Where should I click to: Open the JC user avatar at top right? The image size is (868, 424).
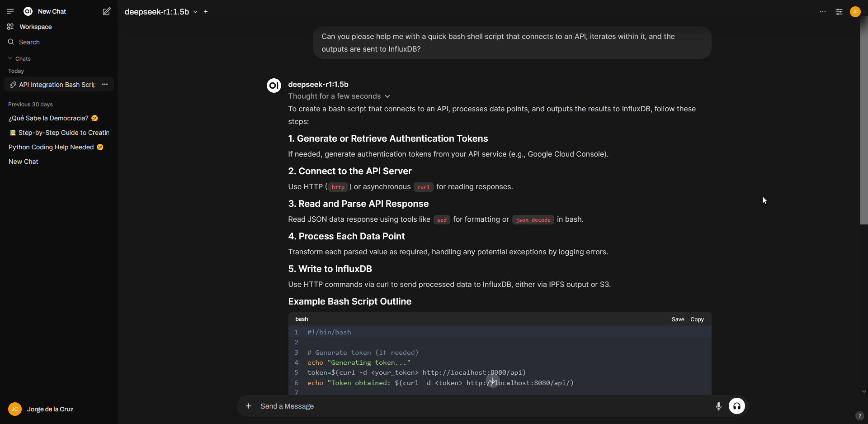click(855, 12)
